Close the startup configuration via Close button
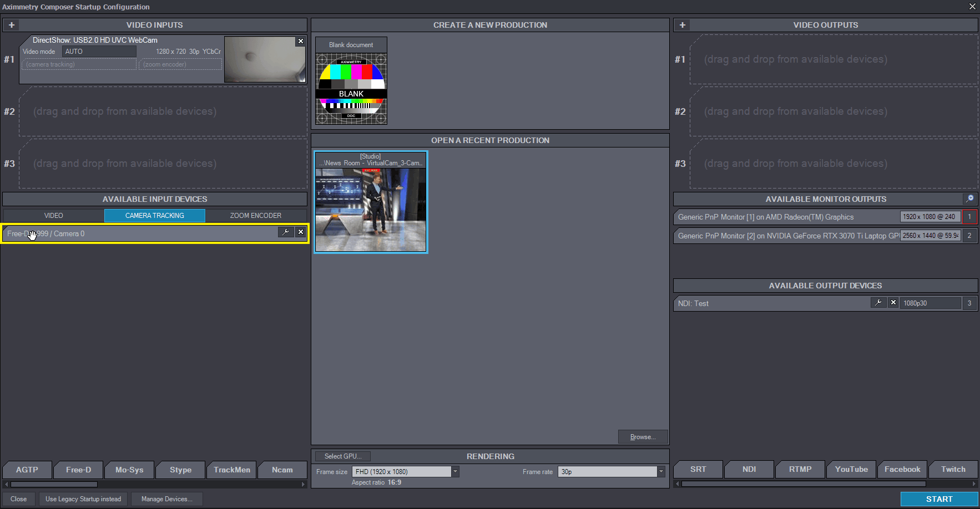The image size is (980, 509). pos(19,499)
